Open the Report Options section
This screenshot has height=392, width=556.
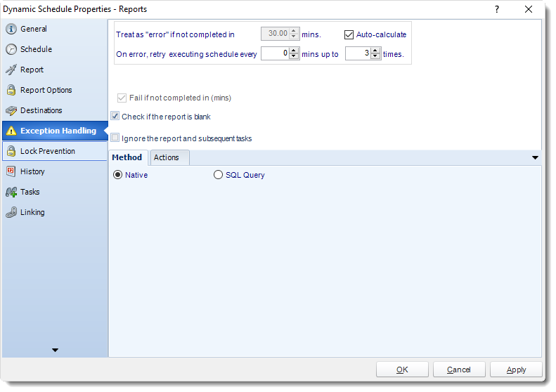(x=55, y=90)
